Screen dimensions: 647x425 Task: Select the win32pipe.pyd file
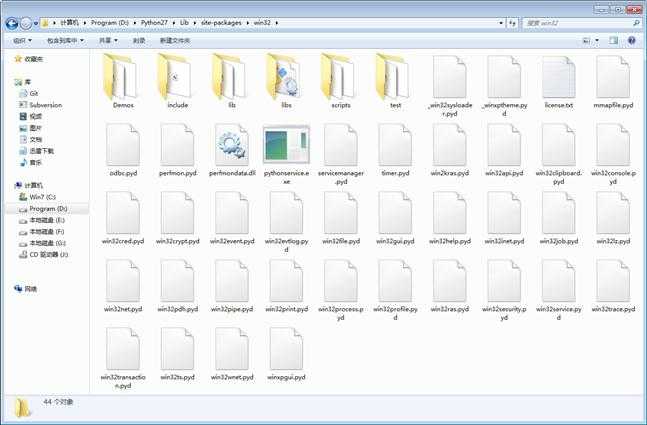(x=232, y=286)
